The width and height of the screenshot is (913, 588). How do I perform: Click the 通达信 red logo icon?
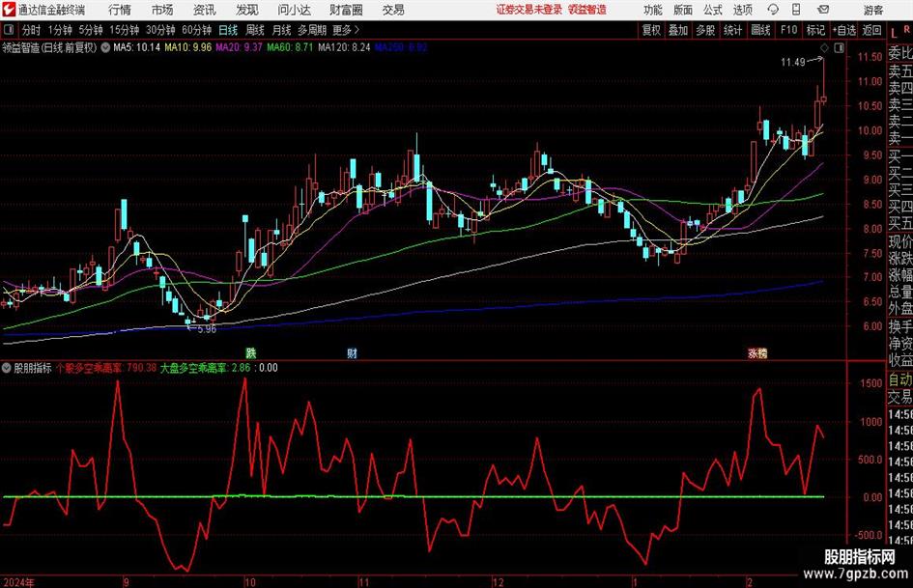pyautogui.click(x=9, y=10)
